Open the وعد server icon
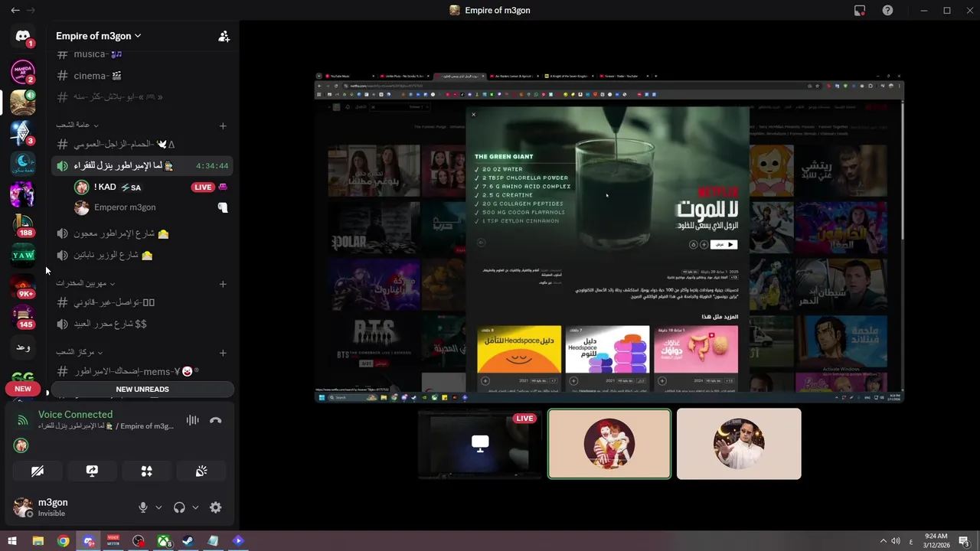The image size is (980, 551). 23,347
